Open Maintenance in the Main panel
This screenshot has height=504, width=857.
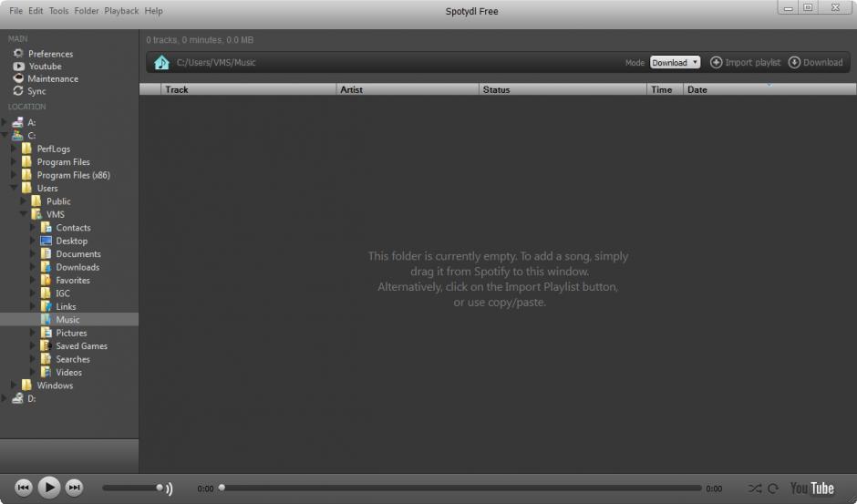coord(52,79)
